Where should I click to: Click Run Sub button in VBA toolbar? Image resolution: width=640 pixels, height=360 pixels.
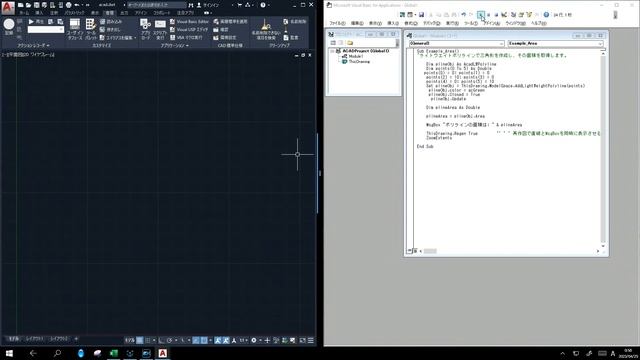coord(480,15)
